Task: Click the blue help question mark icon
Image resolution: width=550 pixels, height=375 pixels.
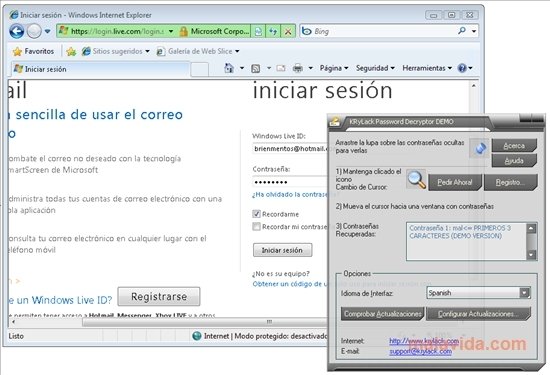Action: pos(462,68)
